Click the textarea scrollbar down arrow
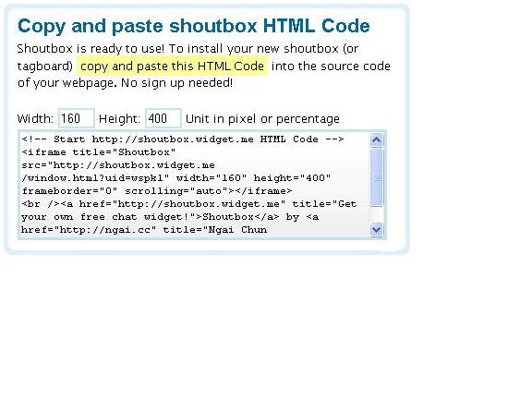Viewport: 532px width, 399px height. tap(377, 230)
